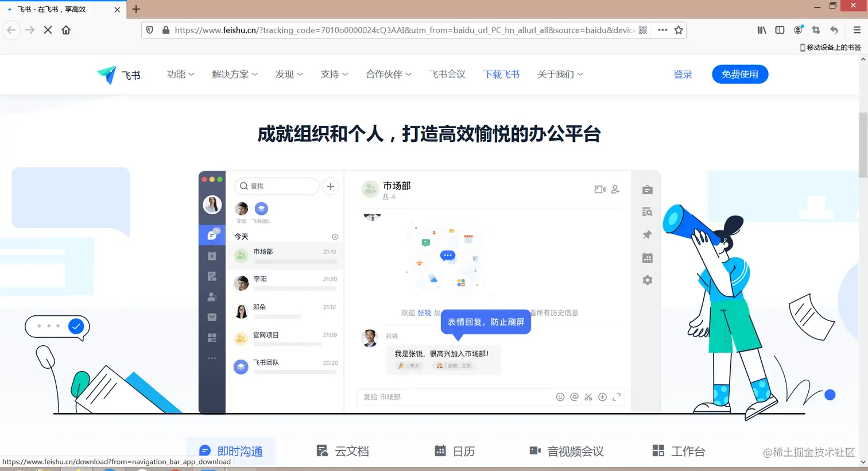The width and height of the screenshot is (868, 471).
Task: Open page actions three-dot menu
Action: pyautogui.click(x=662, y=30)
